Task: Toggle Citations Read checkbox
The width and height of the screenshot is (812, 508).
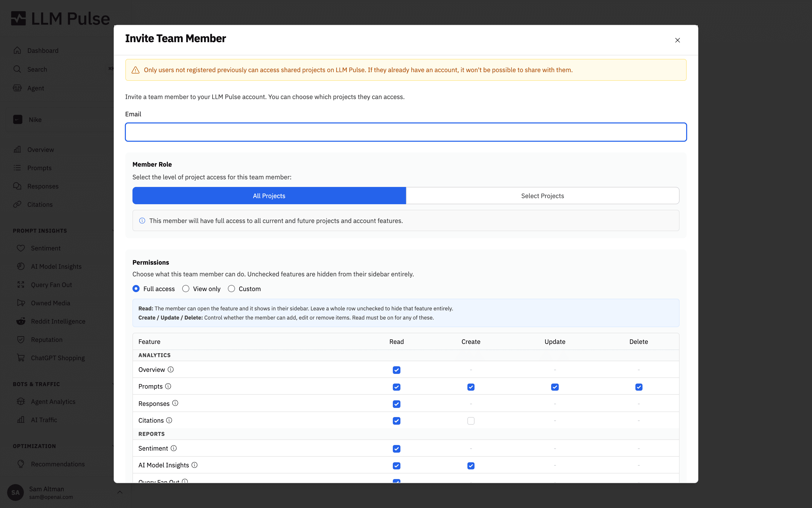Action: pyautogui.click(x=396, y=421)
